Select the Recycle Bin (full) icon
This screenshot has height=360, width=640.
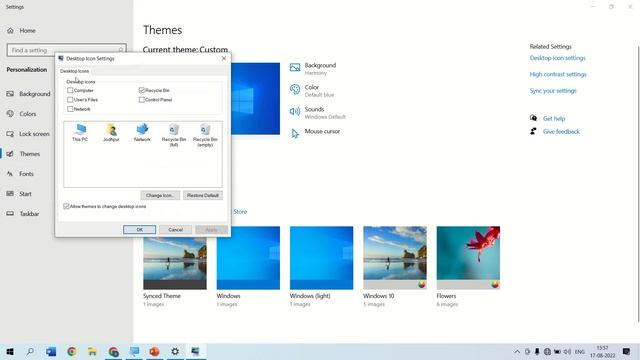point(174,135)
